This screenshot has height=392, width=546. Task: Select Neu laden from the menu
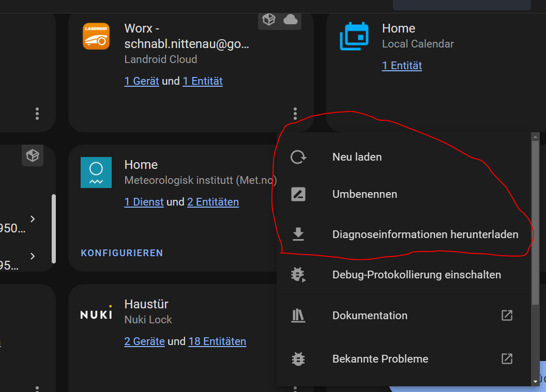pyautogui.click(x=404, y=157)
